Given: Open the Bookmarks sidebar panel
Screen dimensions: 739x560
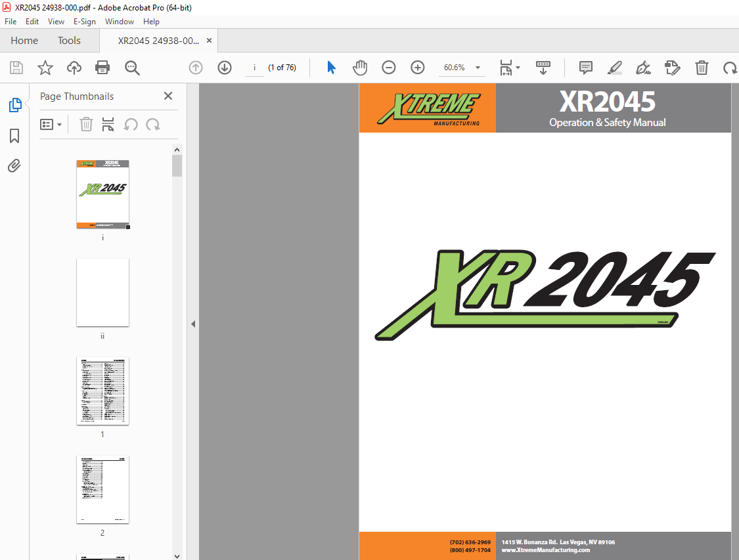Looking at the screenshot, I should [x=14, y=136].
